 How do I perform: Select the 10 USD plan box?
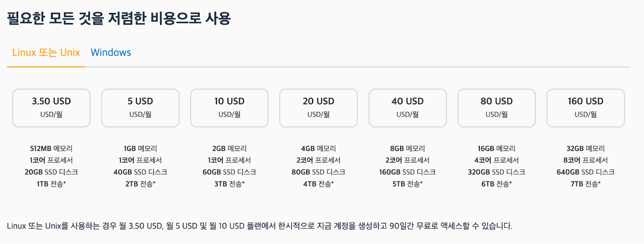pyautogui.click(x=229, y=108)
